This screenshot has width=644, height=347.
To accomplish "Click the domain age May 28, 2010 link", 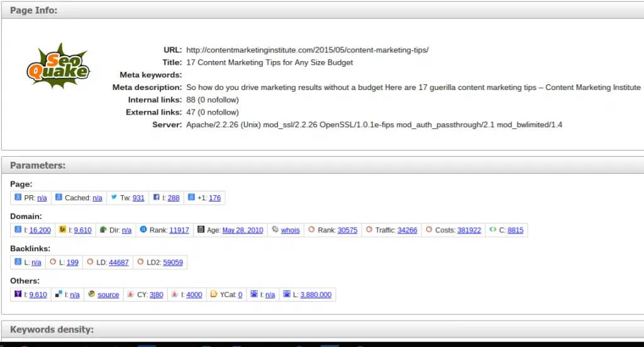I will [x=243, y=230].
